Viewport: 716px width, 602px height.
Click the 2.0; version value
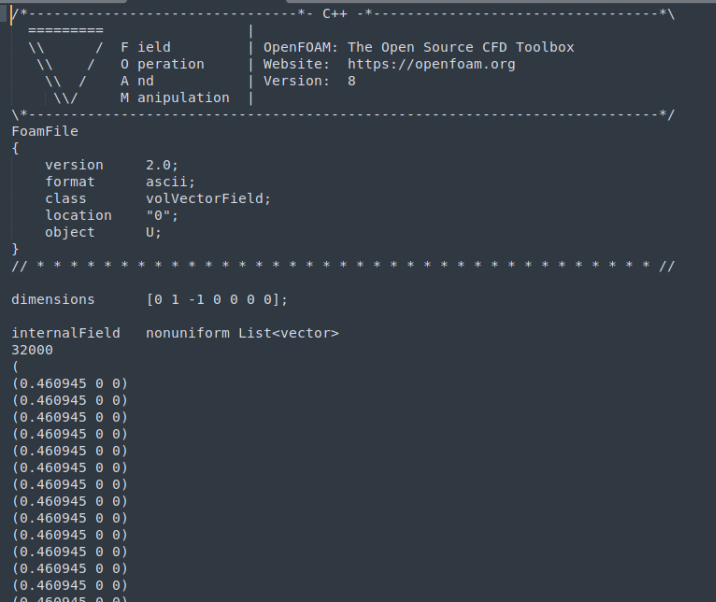click(x=162, y=165)
